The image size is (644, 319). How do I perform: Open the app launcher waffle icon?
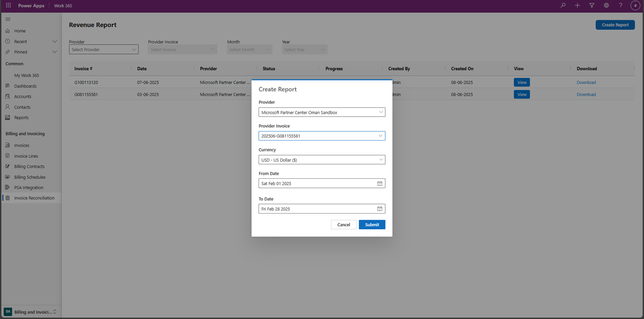(x=8, y=6)
